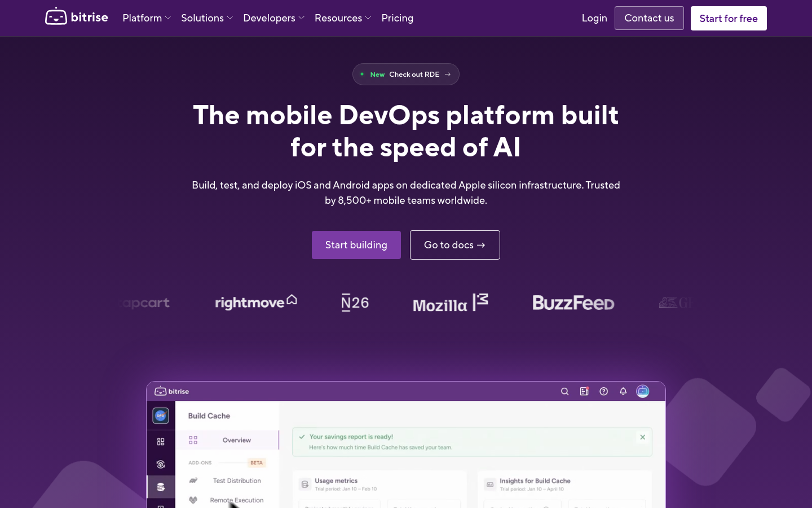Click the changelog news icon with red dot
The width and height of the screenshot is (812, 508).
pos(584,391)
